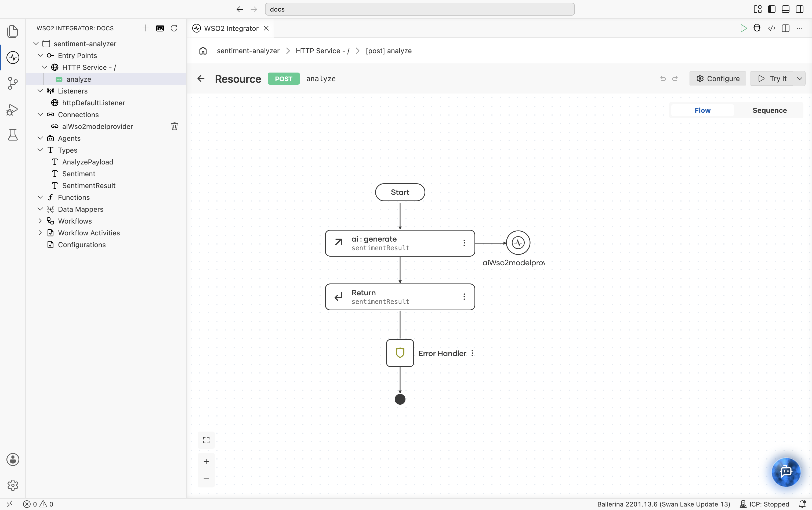Zoom out the flow diagram
812x510 pixels.
(206, 479)
